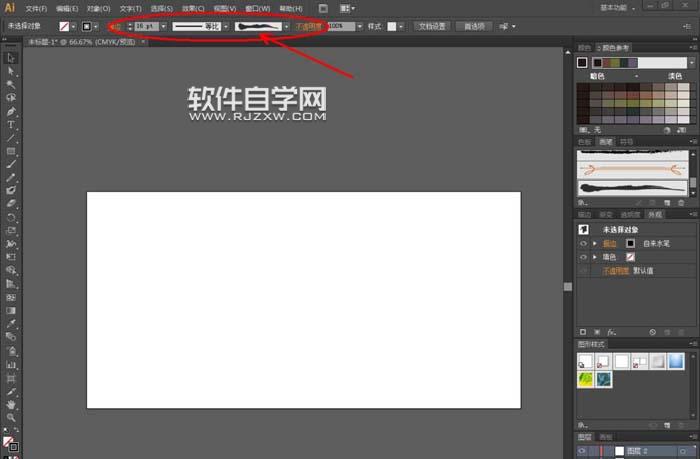700x459 pixels.
Task: Click the New Brush icon in Brushes panel
Action: (x=667, y=203)
